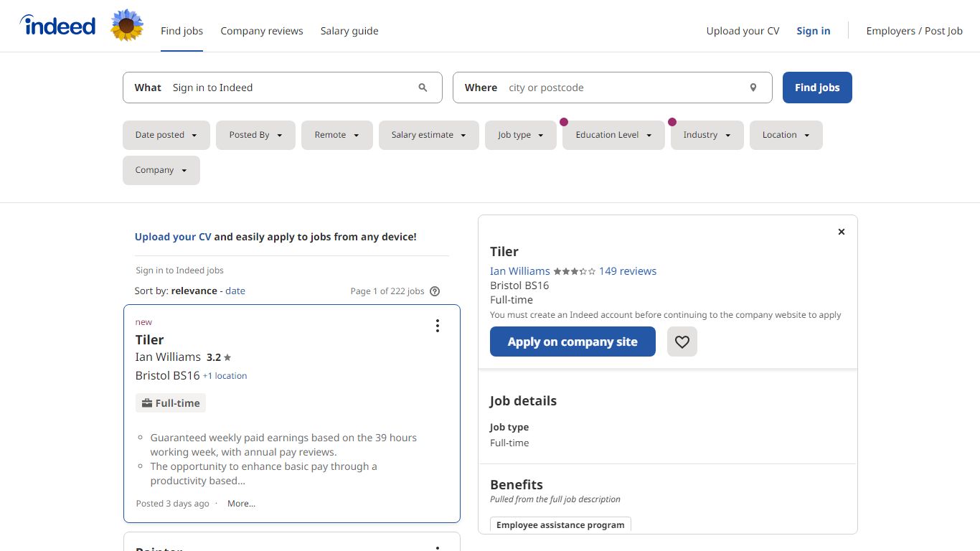980x551 pixels.
Task: Click the 'Sign in to Indeed jobs' text
Action: point(179,270)
